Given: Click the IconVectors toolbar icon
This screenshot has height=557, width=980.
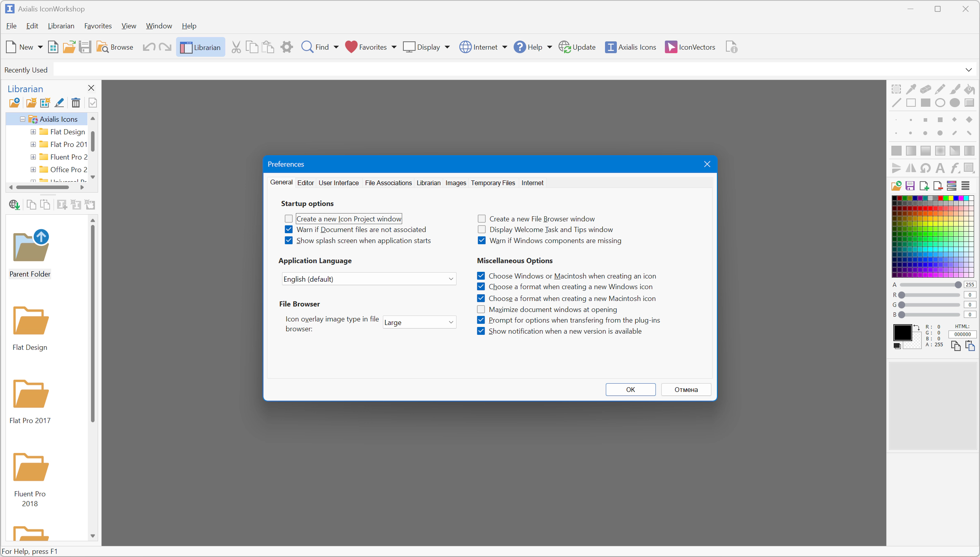Looking at the screenshot, I should (671, 47).
